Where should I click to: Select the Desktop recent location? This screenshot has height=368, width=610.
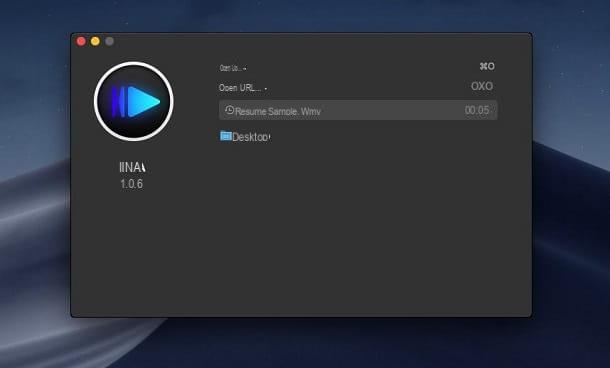(251, 137)
